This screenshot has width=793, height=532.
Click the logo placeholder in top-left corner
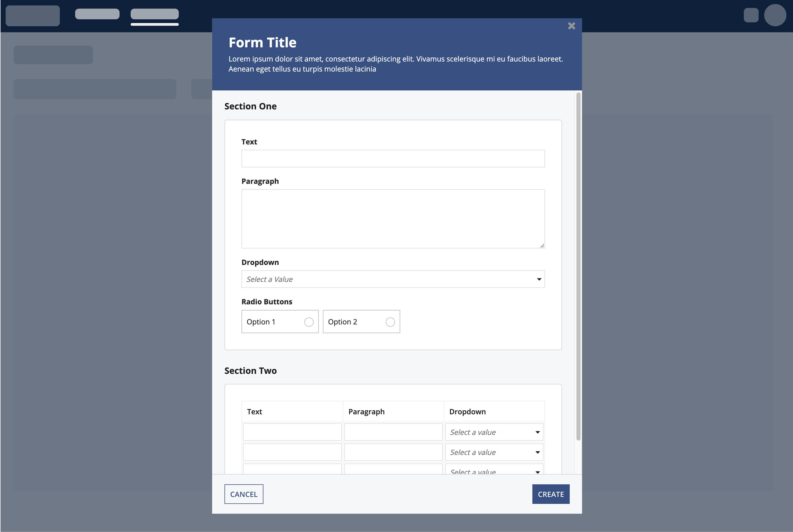point(32,16)
